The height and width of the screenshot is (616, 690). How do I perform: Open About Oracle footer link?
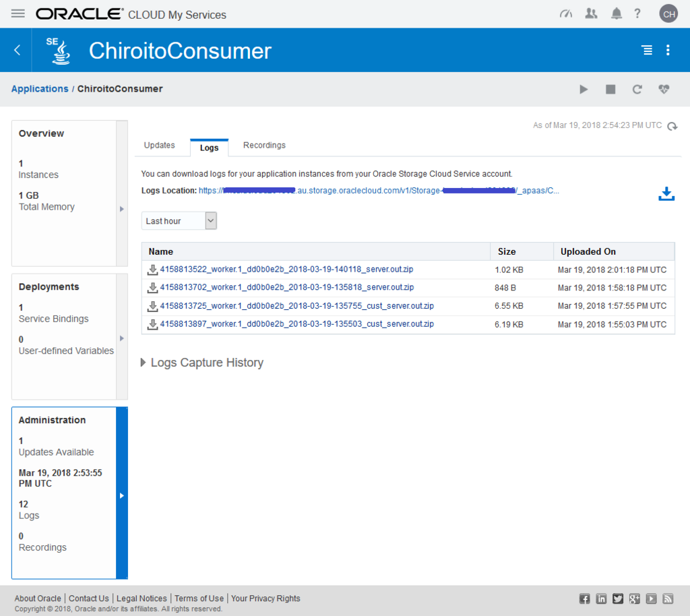pyautogui.click(x=38, y=598)
